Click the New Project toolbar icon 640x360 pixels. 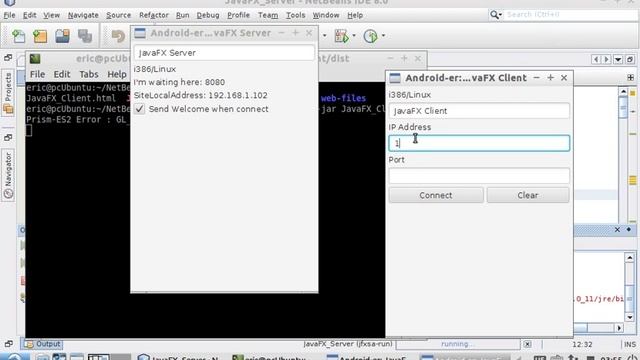click(x=40, y=36)
